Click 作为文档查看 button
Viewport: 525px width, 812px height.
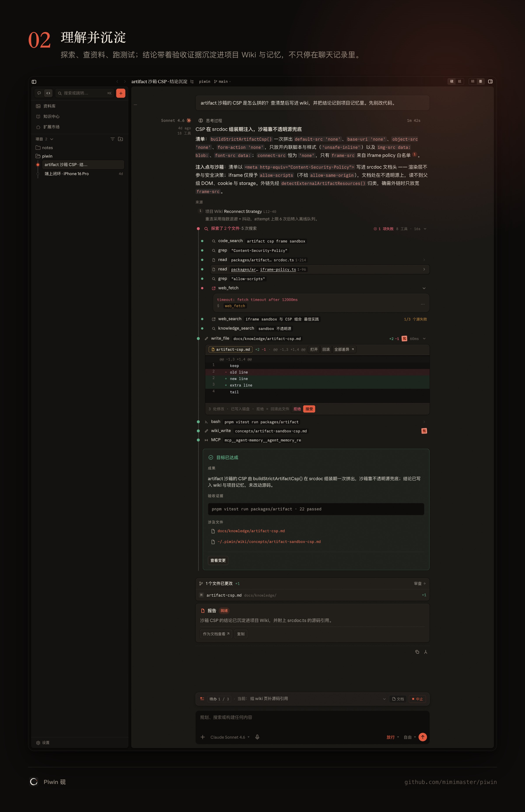click(x=216, y=634)
